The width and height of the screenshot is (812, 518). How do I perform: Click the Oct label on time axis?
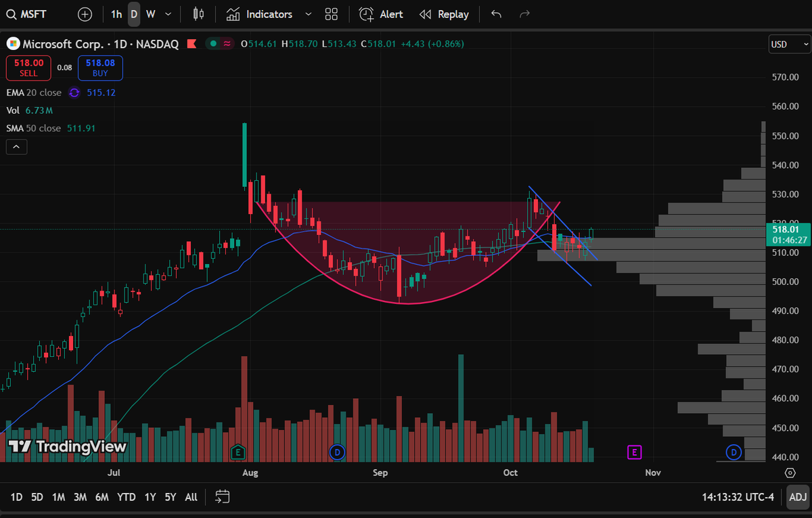511,473
